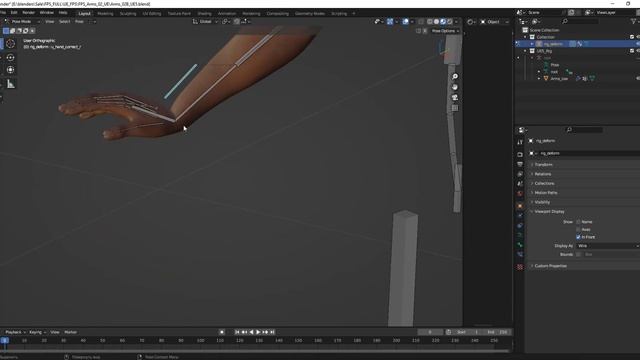Image resolution: width=640 pixels, height=360 pixels.
Task: Toggle UE5_Rig collection exclude checkbox
Action: 632,51
